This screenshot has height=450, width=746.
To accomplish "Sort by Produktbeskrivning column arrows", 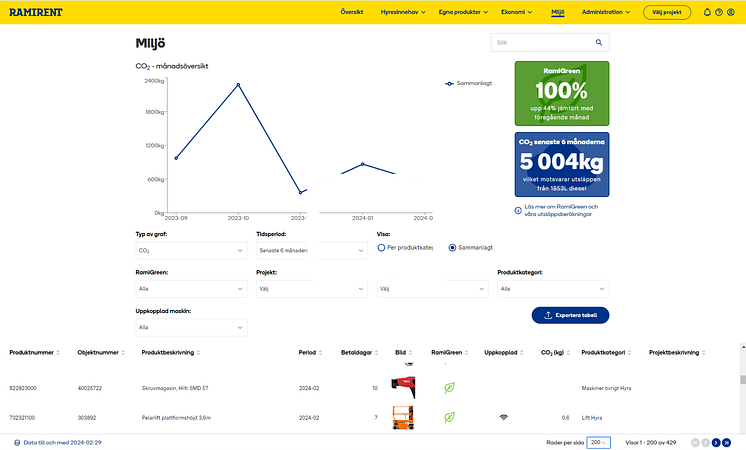I will 198,352.
